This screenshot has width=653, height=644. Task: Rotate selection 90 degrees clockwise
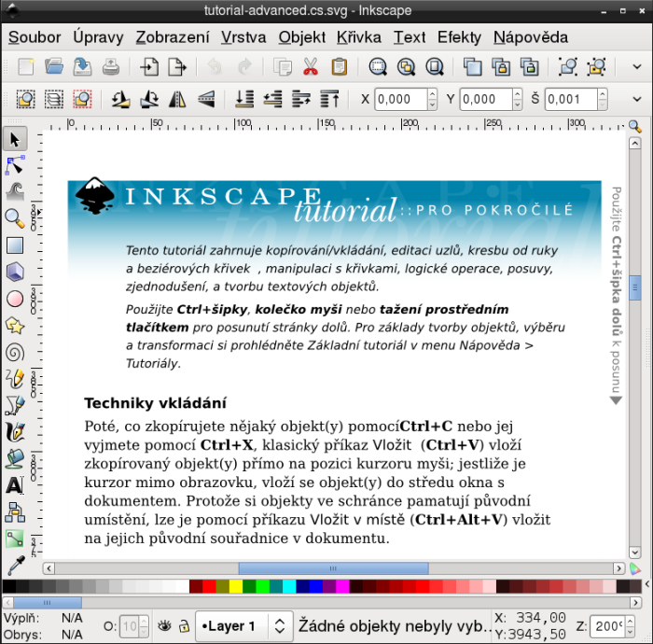pyautogui.click(x=149, y=99)
